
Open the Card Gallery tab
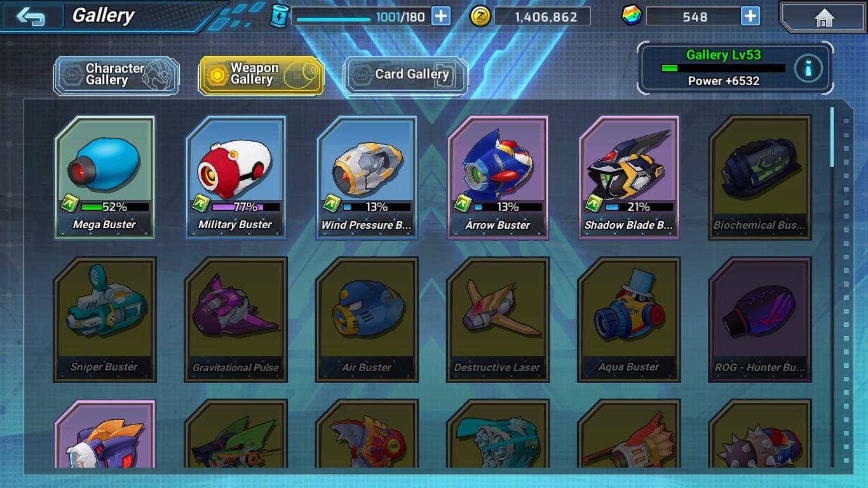pos(406,75)
